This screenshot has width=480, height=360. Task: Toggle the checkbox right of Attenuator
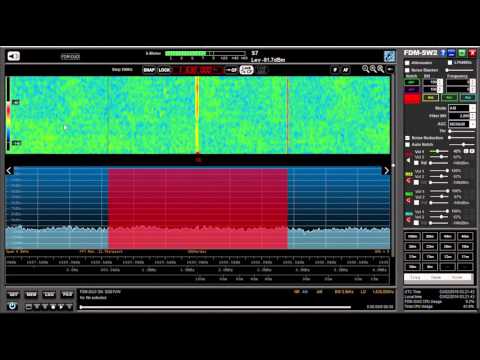coord(450,63)
